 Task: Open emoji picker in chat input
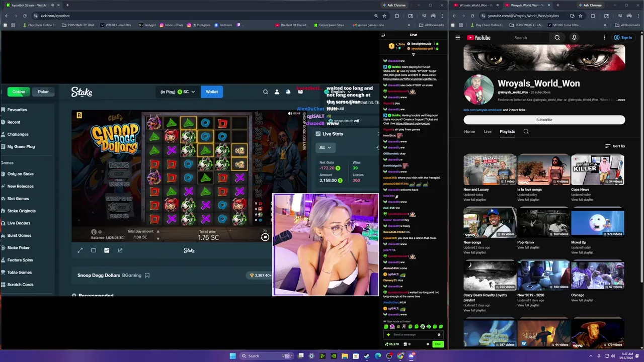click(439, 335)
